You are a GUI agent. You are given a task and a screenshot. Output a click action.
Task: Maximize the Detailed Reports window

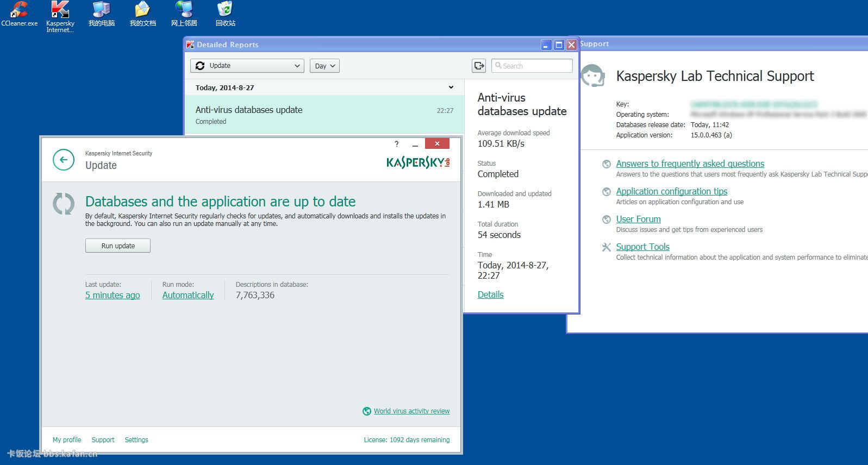click(x=559, y=45)
